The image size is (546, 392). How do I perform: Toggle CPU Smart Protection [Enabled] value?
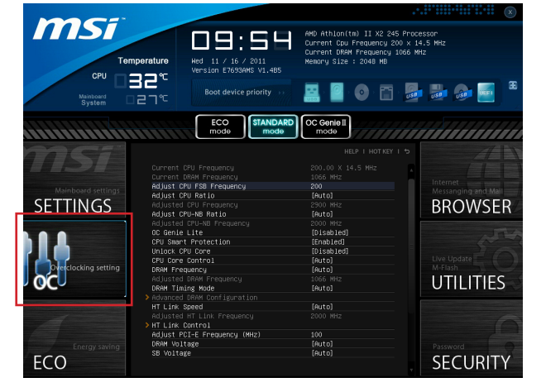[328, 242]
